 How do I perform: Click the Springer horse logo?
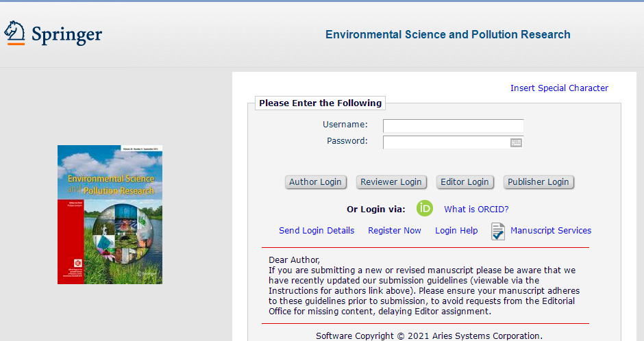[15, 33]
